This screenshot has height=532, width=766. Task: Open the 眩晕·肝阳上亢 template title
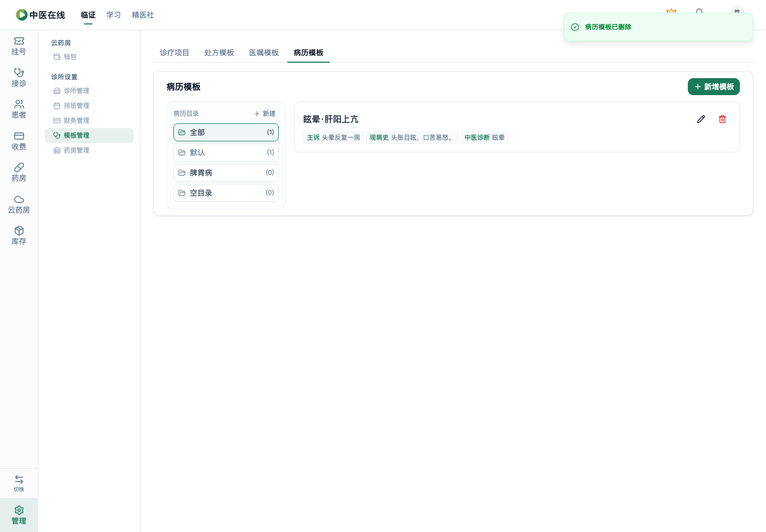coord(331,119)
